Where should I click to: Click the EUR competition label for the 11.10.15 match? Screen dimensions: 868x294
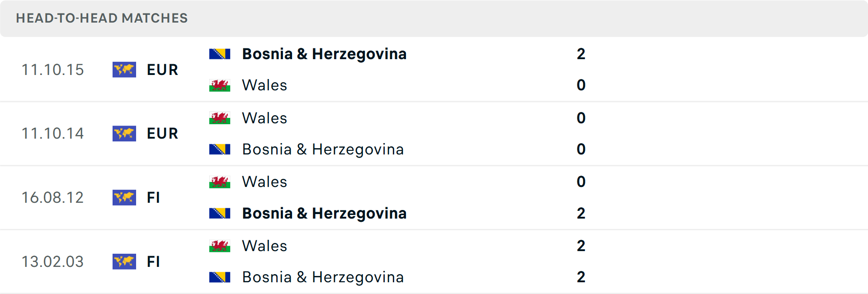[162, 70]
